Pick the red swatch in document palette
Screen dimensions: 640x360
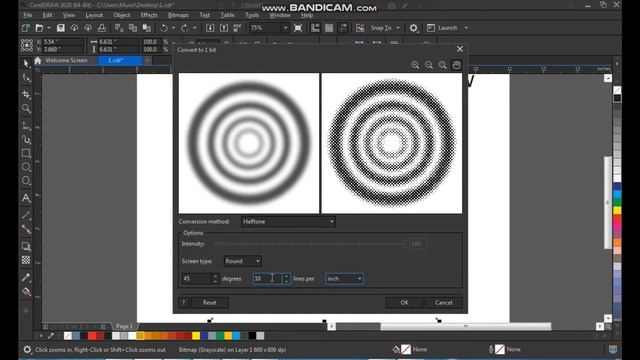tap(92, 336)
